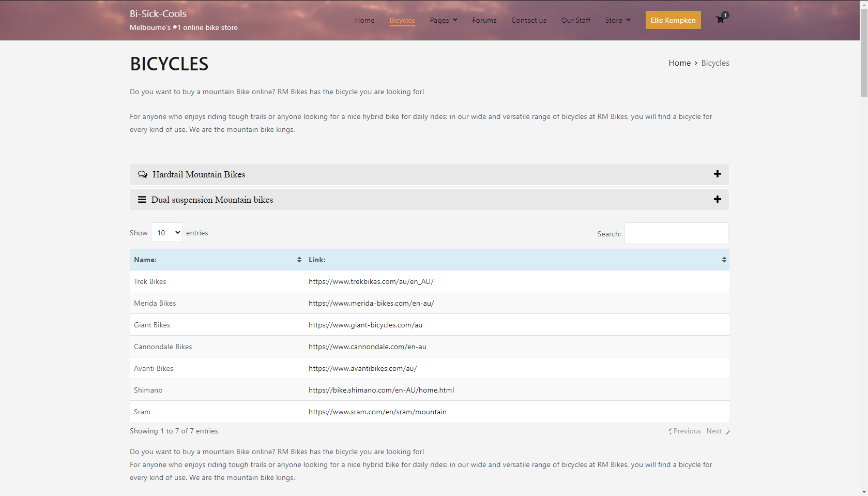This screenshot has height=496, width=868.
Task: Open the Store dropdown menu
Action: pos(618,20)
